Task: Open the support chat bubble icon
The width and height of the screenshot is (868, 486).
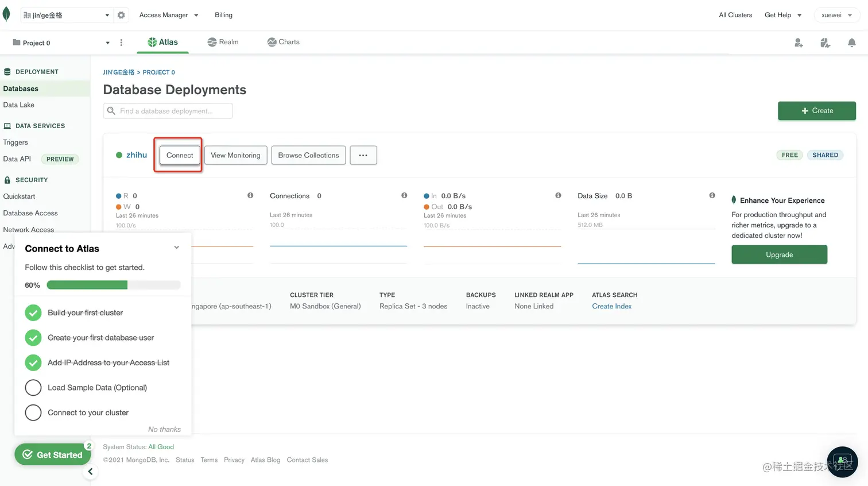Action: pos(842,462)
